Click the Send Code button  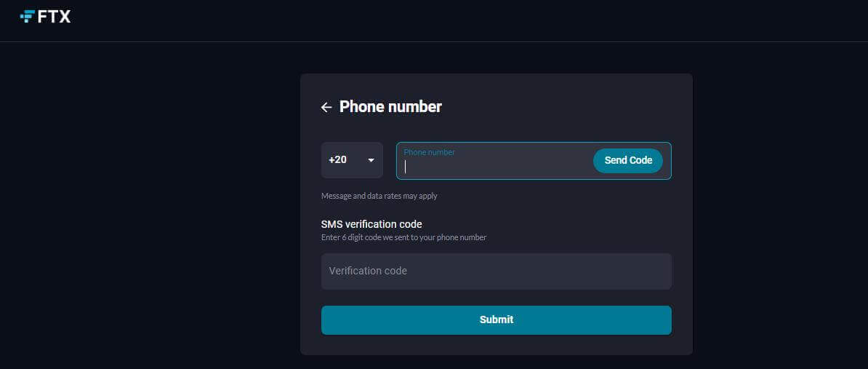pos(628,161)
